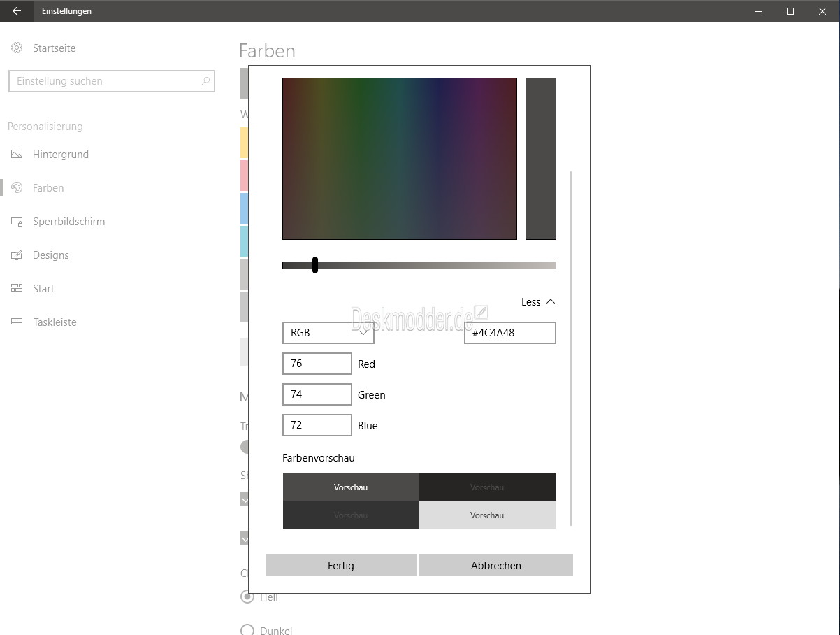Click the back arrow in title bar
This screenshot has width=840, height=635.
click(17, 11)
